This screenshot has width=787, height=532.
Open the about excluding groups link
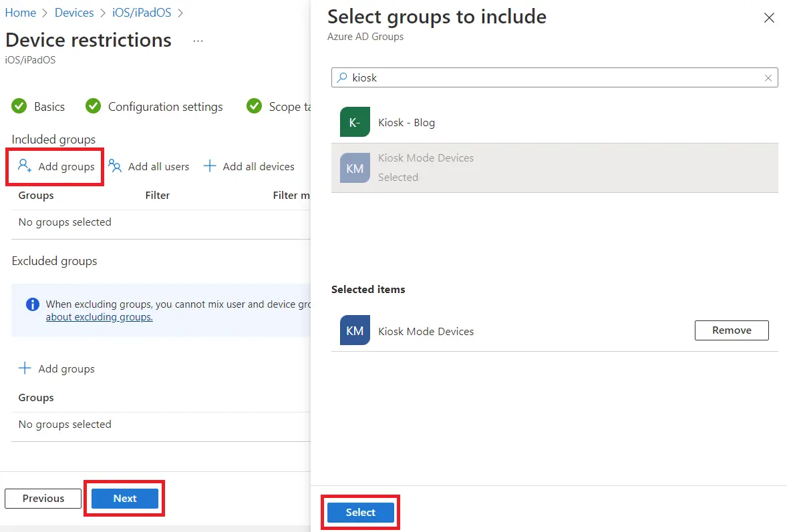click(x=99, y=317)
